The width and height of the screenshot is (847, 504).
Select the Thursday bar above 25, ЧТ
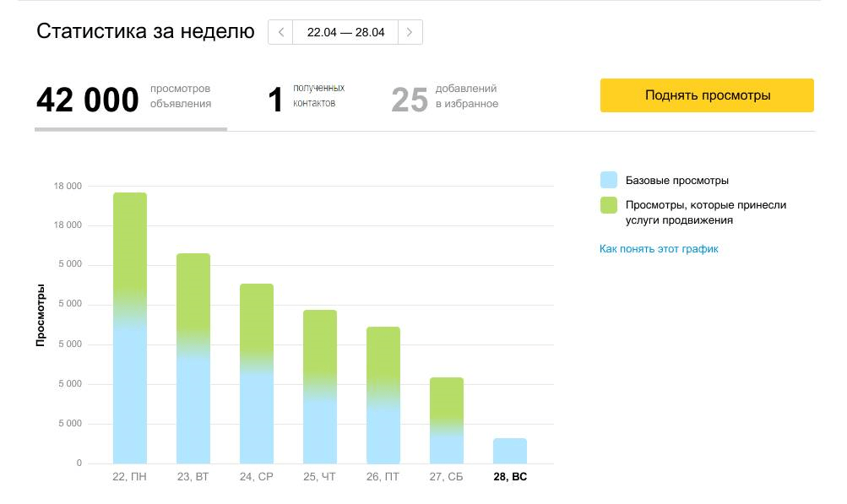click(320, 387)
